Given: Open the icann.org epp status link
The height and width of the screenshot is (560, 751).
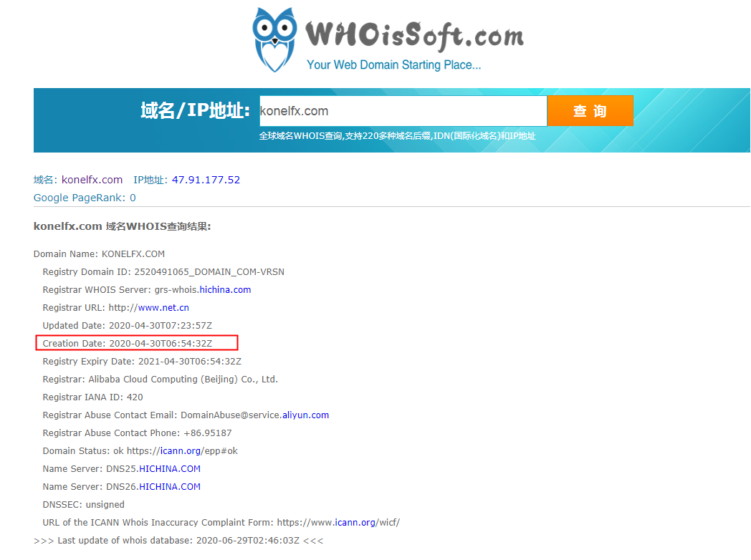Looking at the screenshot, I should pyautogui.click(x=181, y=451).
